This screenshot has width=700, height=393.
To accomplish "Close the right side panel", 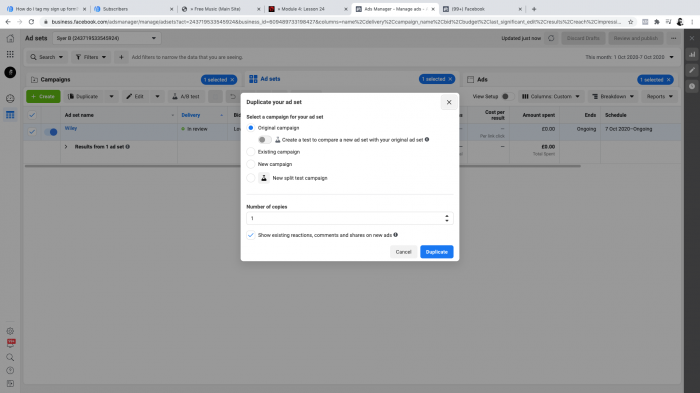I will click(x=692, y=38).
